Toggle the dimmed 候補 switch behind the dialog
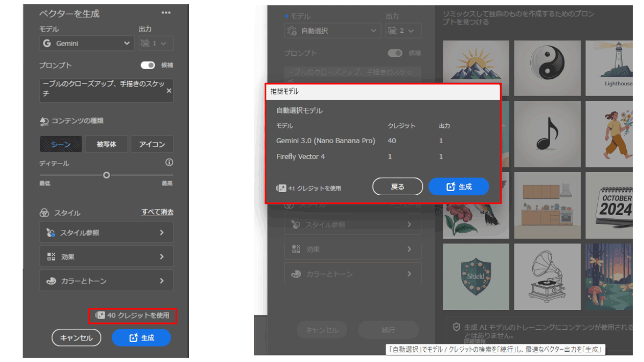 (x=395, y=53)
